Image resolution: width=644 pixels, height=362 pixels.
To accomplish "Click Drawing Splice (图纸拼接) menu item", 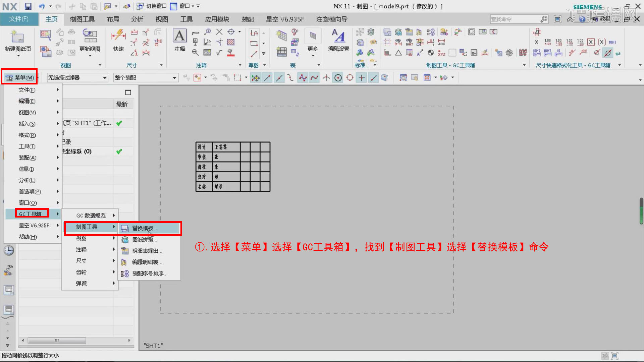I will coord(149,240).
